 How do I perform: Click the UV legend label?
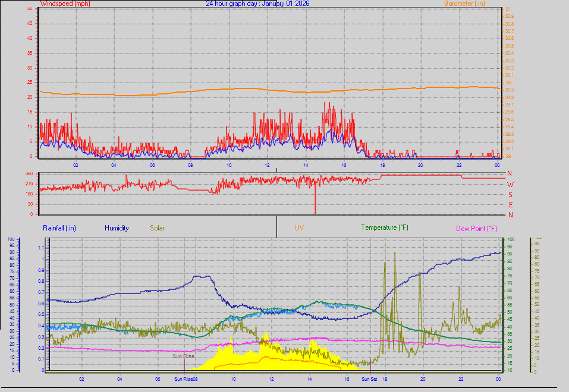pos(300,228)
